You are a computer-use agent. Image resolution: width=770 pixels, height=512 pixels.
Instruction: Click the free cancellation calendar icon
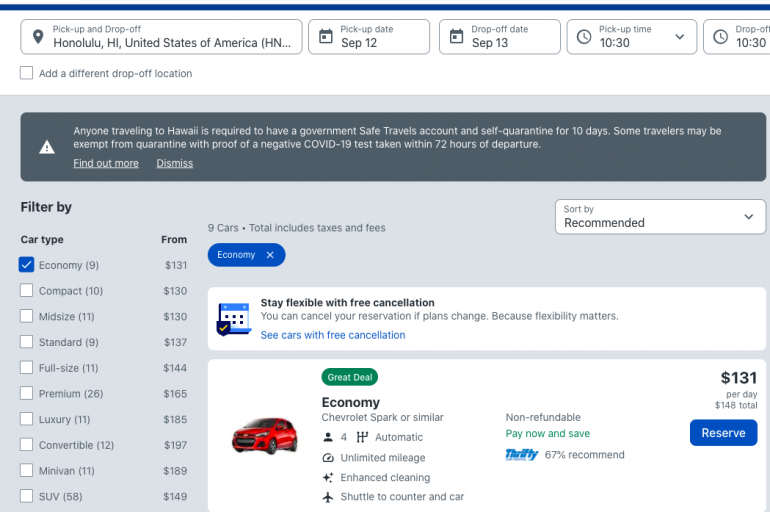pos(234,319)
